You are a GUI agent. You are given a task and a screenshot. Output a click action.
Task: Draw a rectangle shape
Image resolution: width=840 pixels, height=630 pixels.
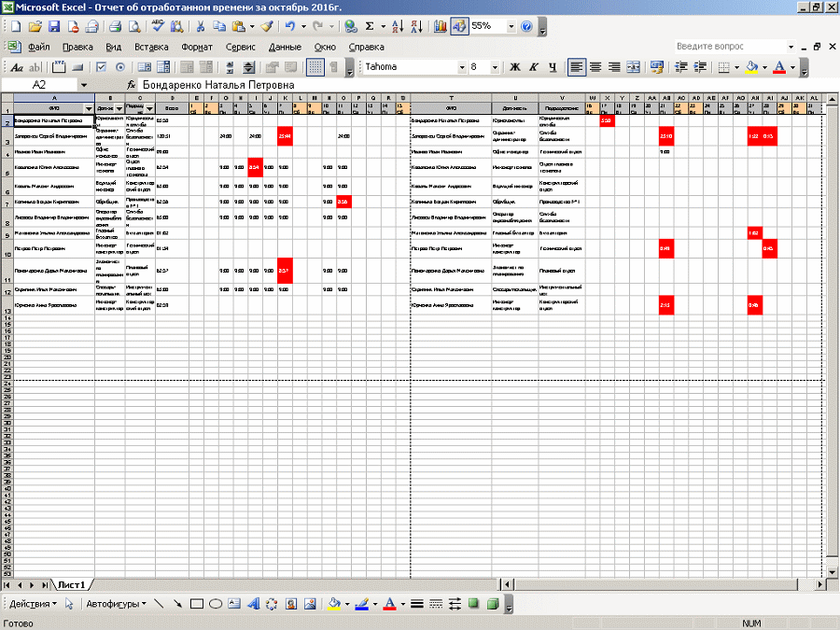197,604
